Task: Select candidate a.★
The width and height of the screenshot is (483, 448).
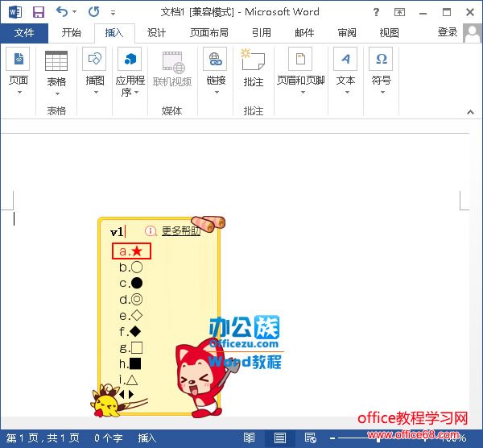Action: pyautogui.click(x=131, y=251)
